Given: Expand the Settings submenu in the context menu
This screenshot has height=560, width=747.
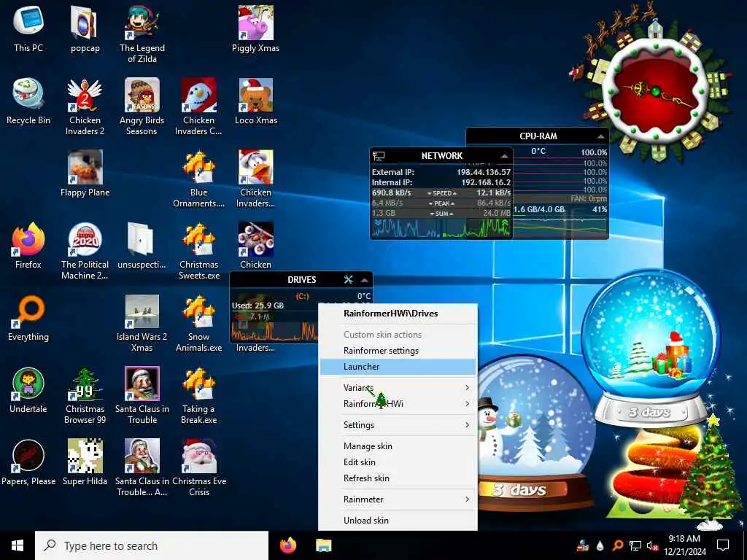Looking at the screenshot, I should tap(398, 425).
